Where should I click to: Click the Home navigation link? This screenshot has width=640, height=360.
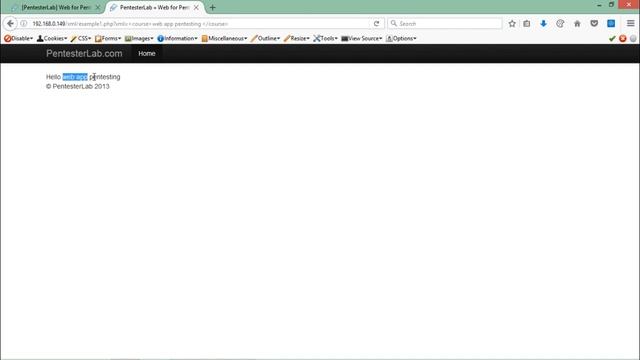point(147,53)
